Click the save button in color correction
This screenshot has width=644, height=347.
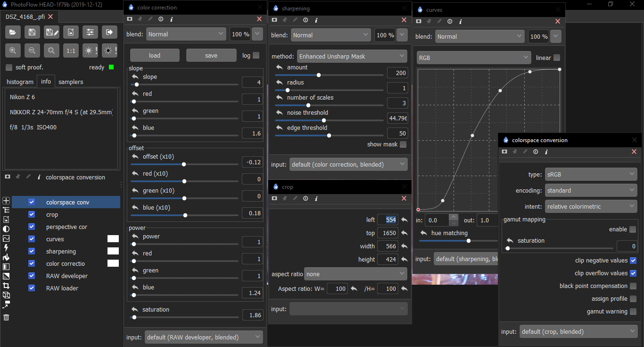coord(211,55)
